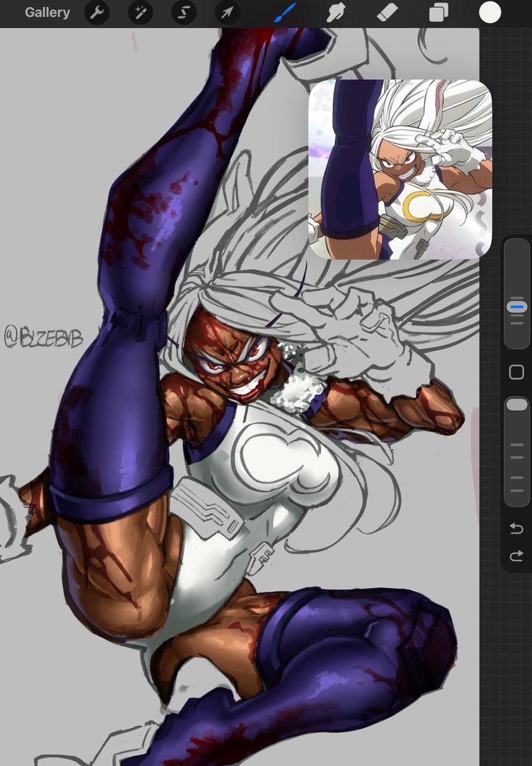
Task: Open the Actions wrench menu
Action: point(97,12)
